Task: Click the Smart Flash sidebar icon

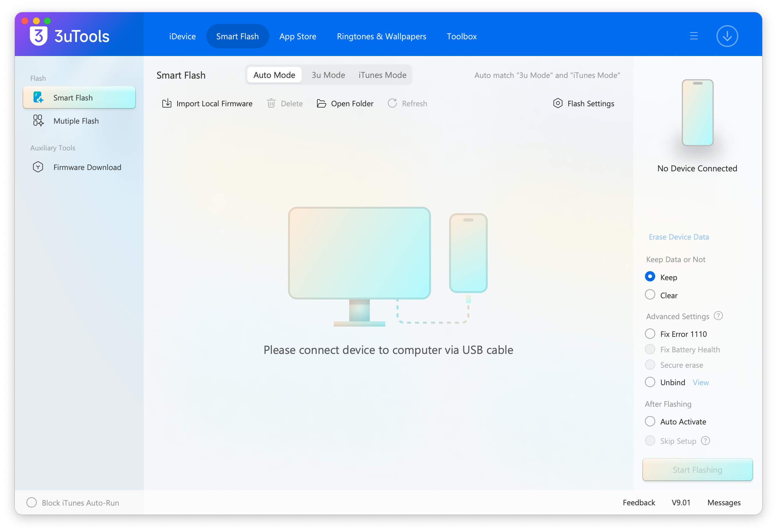Action: (38, 98)
